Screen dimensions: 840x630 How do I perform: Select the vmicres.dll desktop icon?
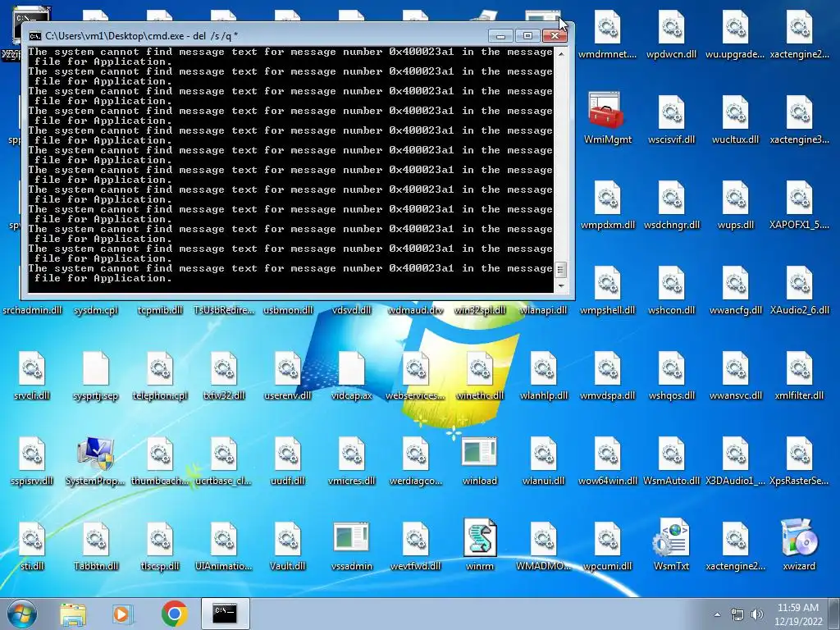click(x=351, y=453)
